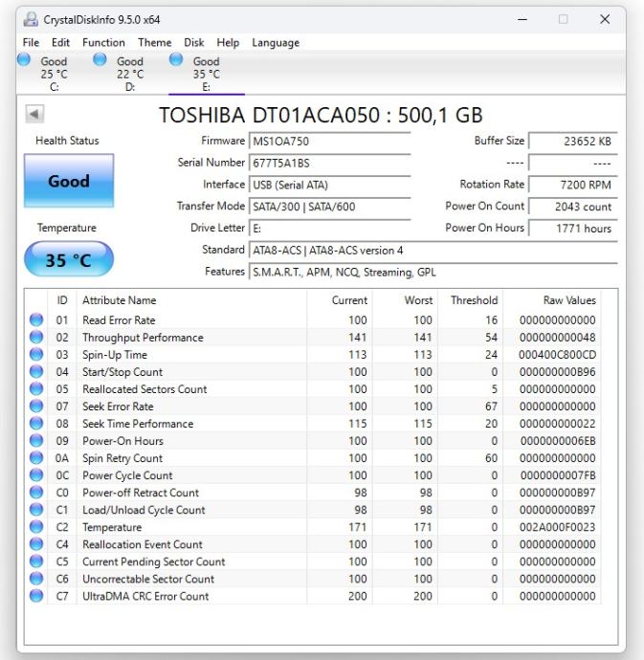Click status orb of Load/Unload Cycle Count row
Viewport: 644px width, 660px height.
pos(36,510)
